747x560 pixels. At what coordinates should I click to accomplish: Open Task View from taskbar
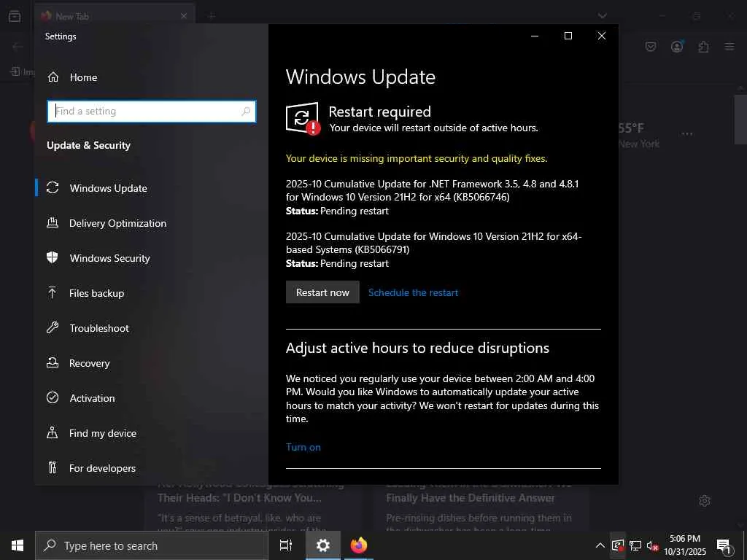pyautogui.click(x=286, y=545)
